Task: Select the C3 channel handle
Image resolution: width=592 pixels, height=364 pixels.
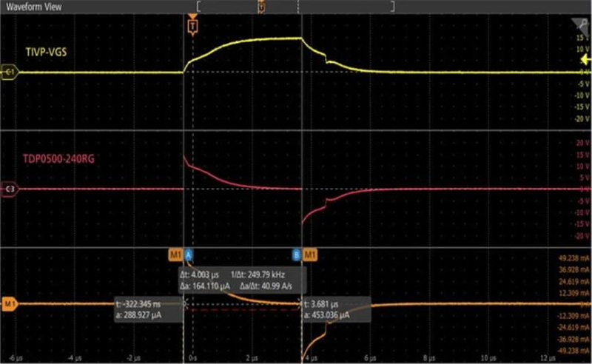Action: pos(10,189)
